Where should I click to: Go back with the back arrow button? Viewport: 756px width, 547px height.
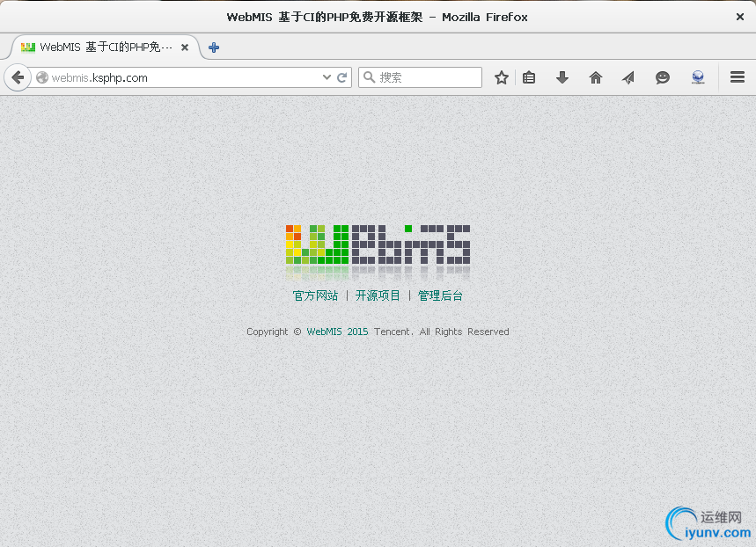pyautogui.click(x=18, y=77)
